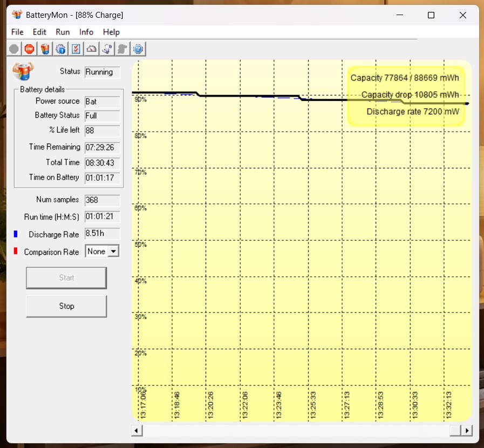This screenshot has width=484, height=448.
Task: Minimize the BatteryMon window
Action: pyautogui.click(x=400, y=15)
